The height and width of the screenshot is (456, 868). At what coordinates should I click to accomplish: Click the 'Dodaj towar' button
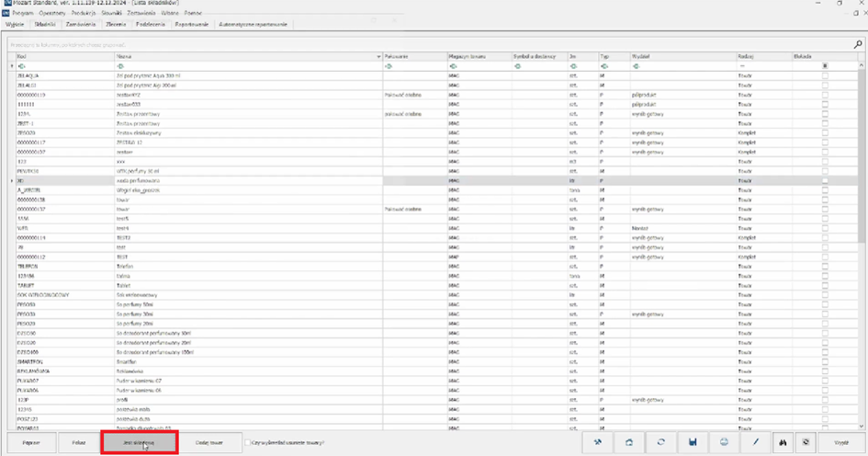click(209, 442)
